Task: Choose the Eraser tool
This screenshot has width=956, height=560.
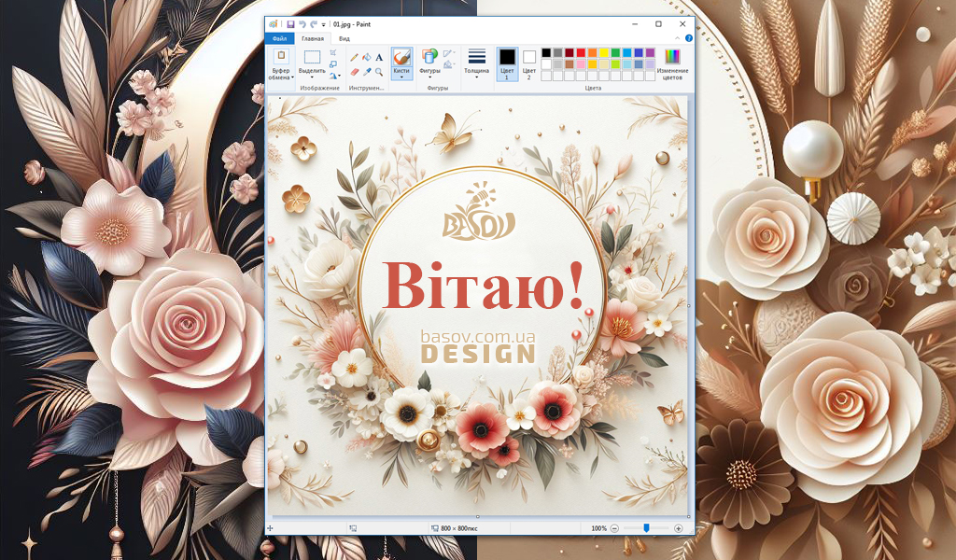Action: [355, 72]
